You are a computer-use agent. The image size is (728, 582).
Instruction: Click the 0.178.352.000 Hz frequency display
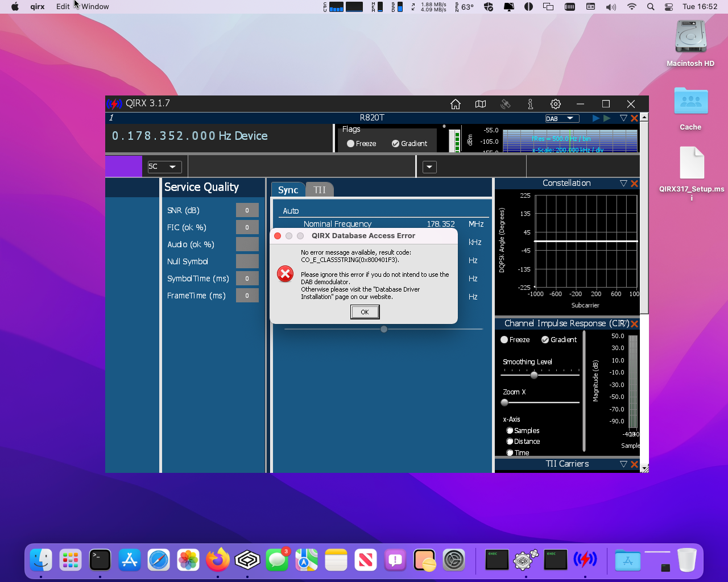[x=189, y=136]
